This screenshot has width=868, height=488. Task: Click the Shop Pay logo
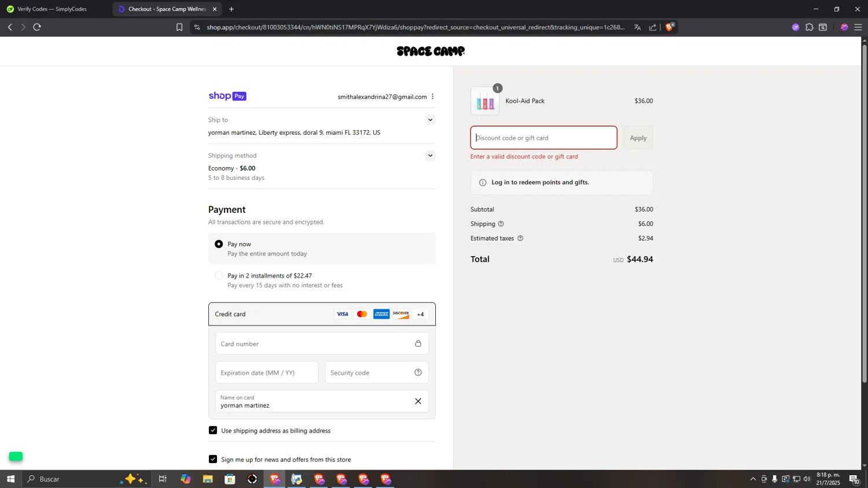click(227, 96)
